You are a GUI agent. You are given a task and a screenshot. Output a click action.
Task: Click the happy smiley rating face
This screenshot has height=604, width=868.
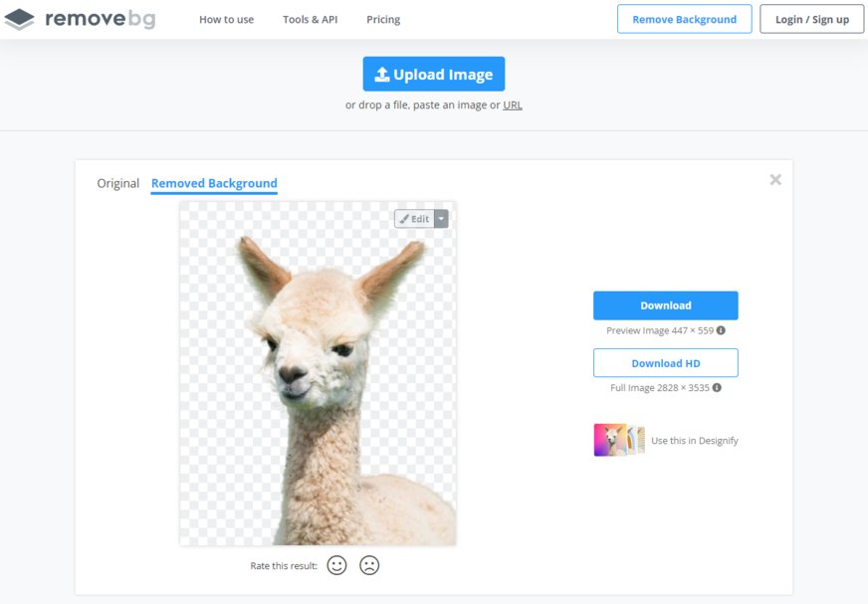pos(337,565)
